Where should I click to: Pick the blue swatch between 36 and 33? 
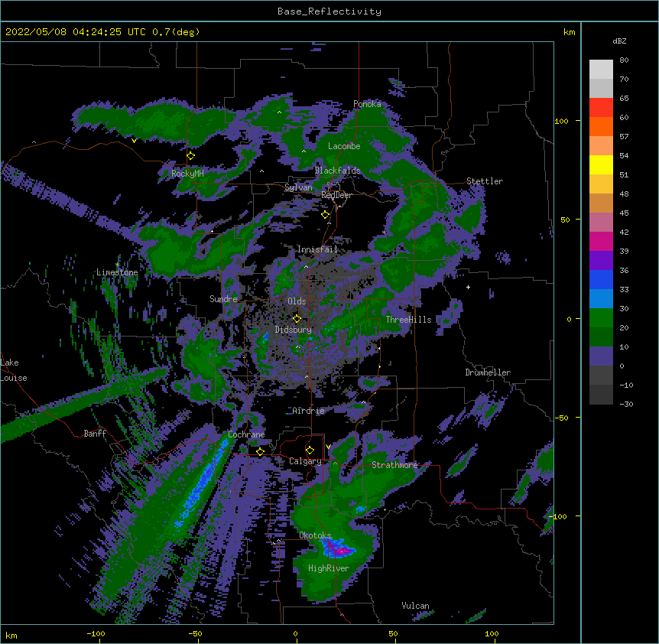tap(601, 279)
